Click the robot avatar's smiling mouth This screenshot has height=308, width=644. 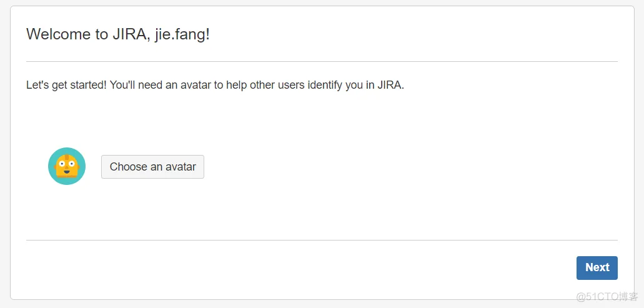(x=67, y=171)
